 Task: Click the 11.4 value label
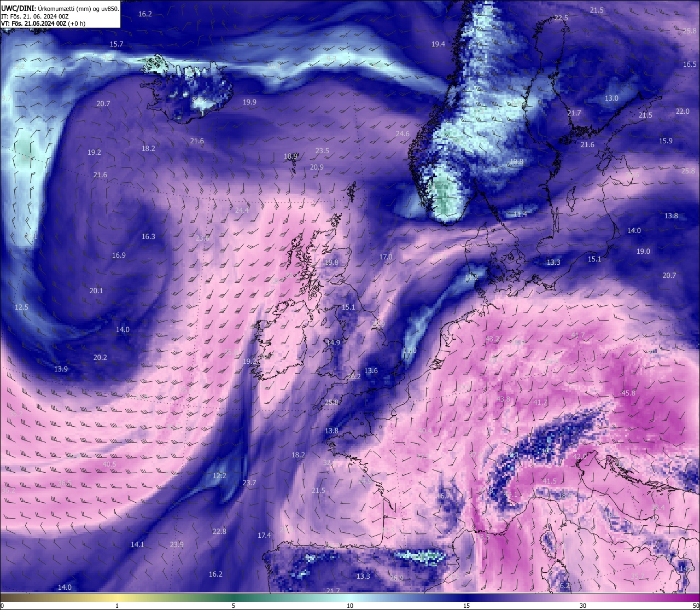520,214
